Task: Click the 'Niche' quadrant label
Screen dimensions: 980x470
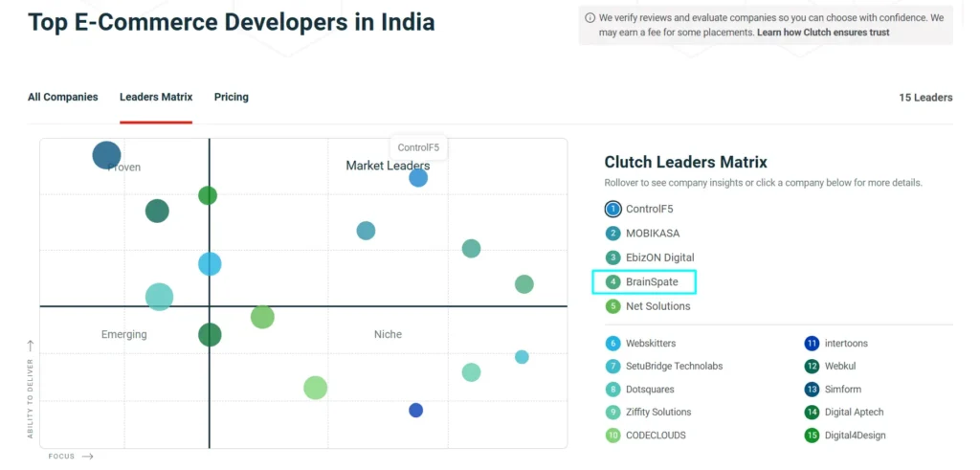Action: click(x=388, y=334)
